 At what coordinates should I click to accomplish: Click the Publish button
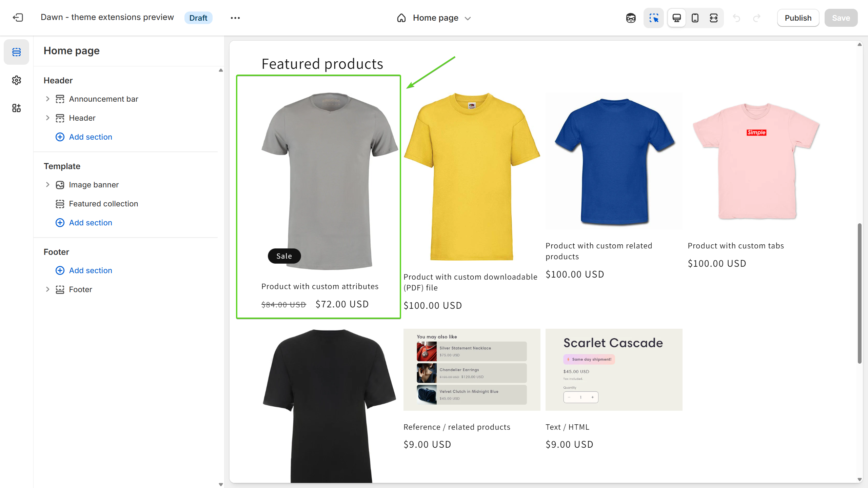(798, 18)
